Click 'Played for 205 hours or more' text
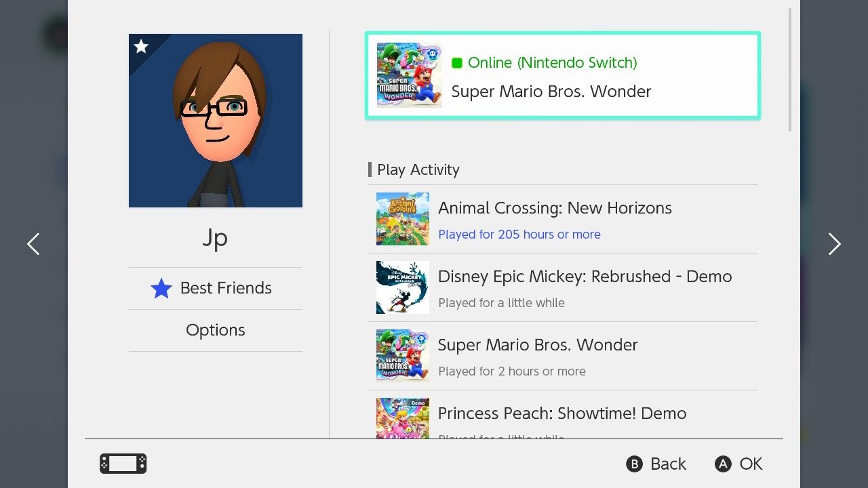 tap(519, 235)
